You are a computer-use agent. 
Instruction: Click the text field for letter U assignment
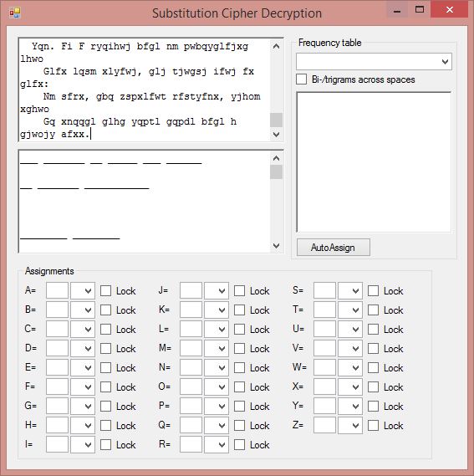(324, 330)
